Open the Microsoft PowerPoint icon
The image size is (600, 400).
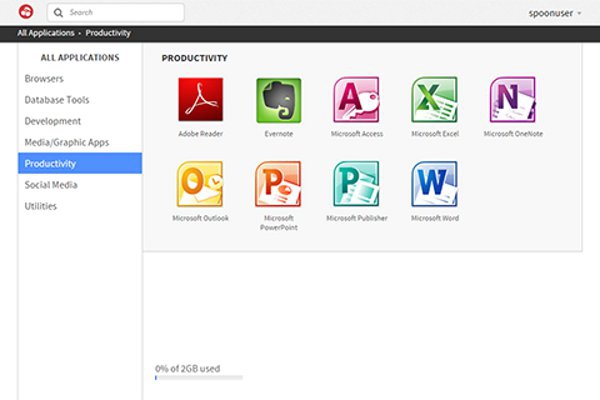coord(278,184)
